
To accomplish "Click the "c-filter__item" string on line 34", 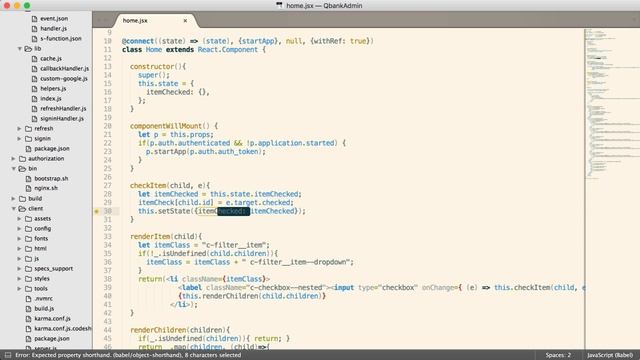I will [x=234, y=245].
